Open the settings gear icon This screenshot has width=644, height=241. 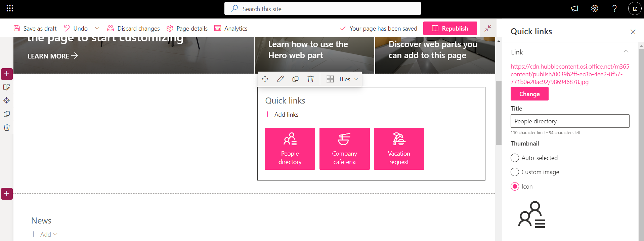[x=594, y=9]
